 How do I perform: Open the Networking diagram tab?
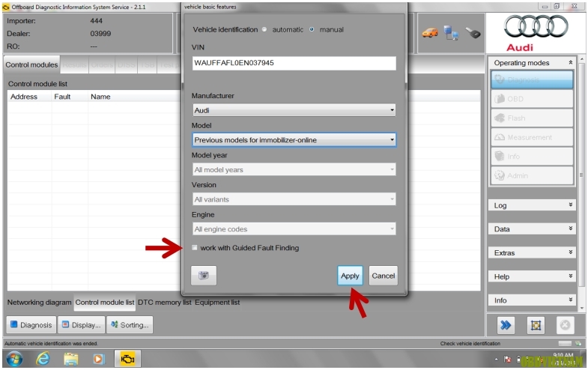click(40, 303)
